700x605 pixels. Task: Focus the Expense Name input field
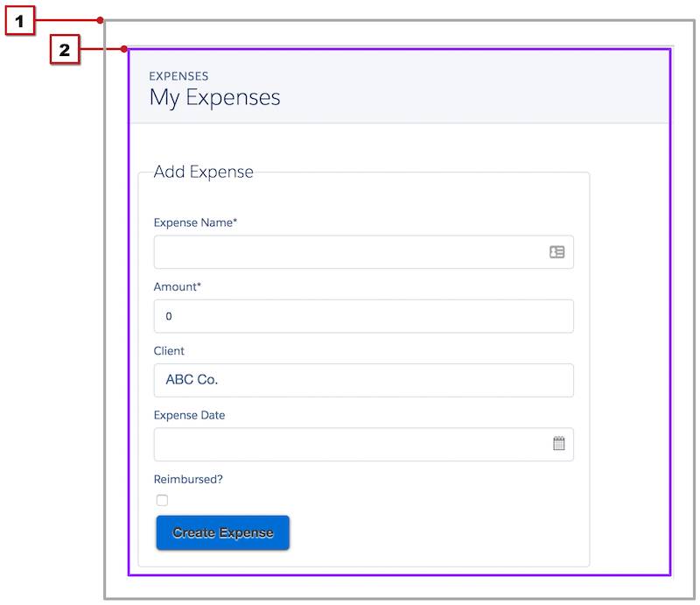click(x=363, y=252)
